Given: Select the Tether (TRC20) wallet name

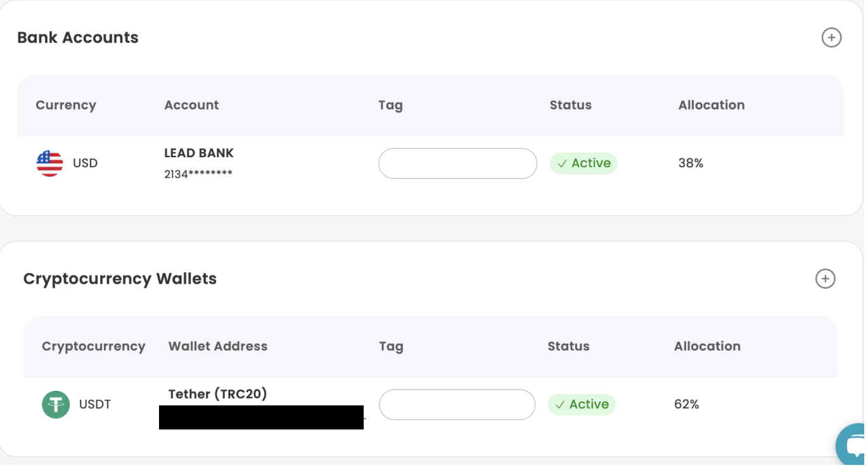Looking at the screenshot, I should point(217,394).
